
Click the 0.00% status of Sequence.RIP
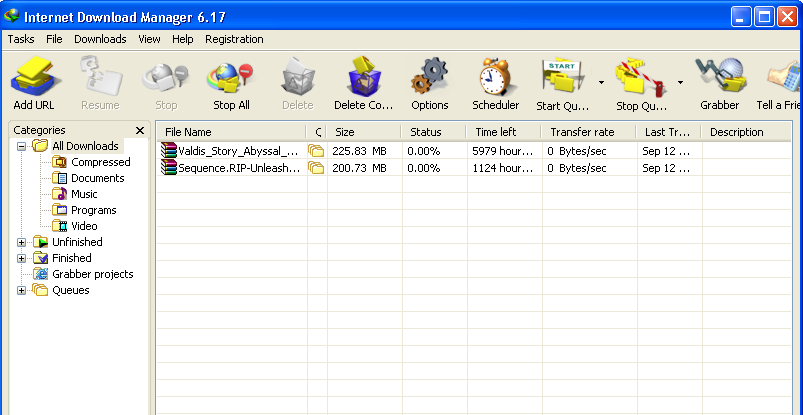click(x=424, y=167)
